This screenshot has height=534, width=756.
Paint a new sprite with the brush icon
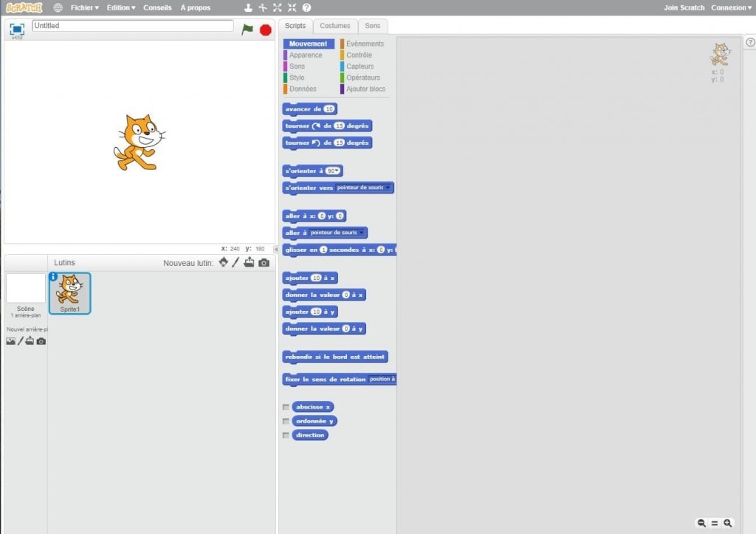click(x=236, y=262)
